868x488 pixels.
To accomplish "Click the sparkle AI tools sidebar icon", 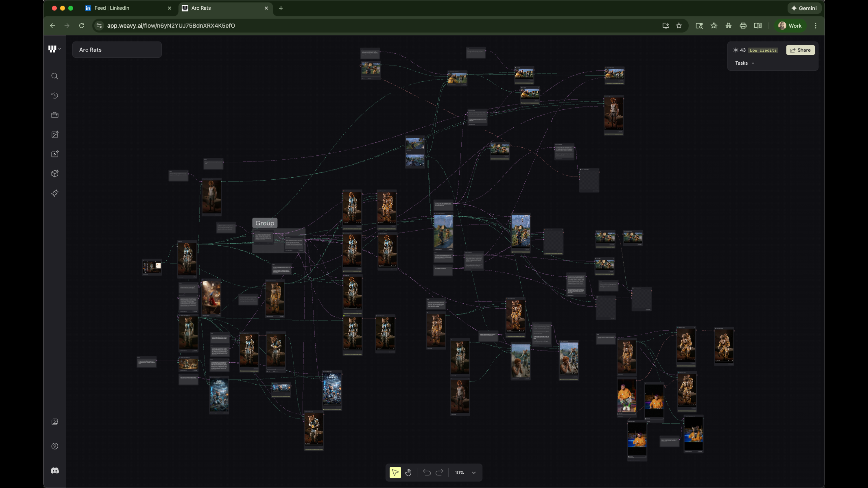I will point(54,193).
